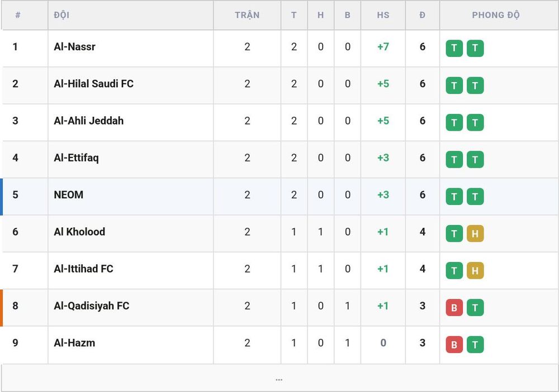The image size is (559, 392).
Task: Open the Al-Hilal Saudi FC team link
Action: (93, 84)
